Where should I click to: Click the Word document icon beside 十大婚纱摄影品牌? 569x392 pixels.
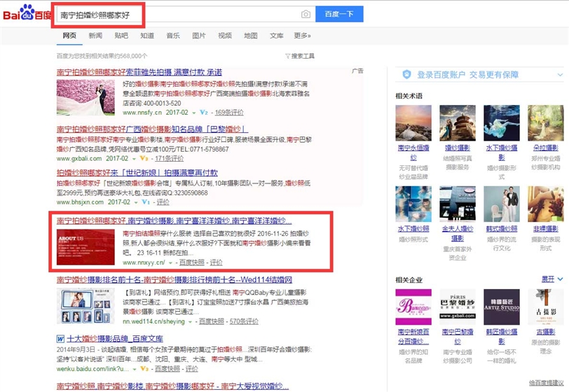coord(60,339)
